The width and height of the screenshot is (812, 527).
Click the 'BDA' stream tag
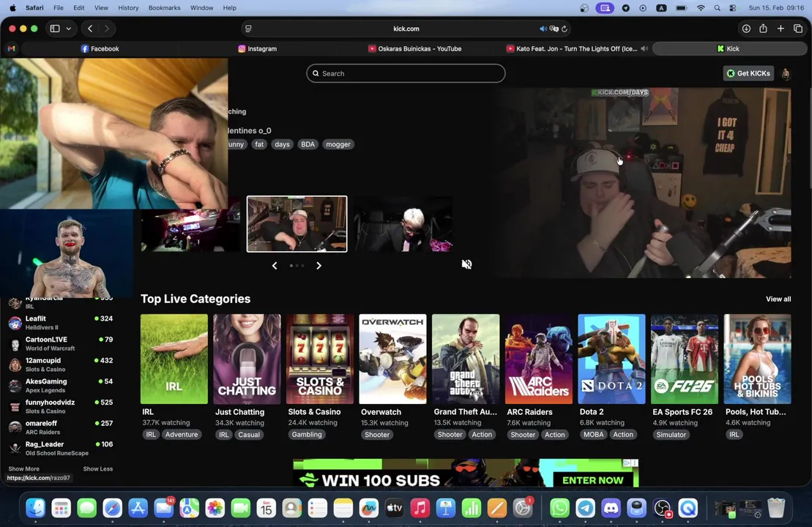coord(308,144)
